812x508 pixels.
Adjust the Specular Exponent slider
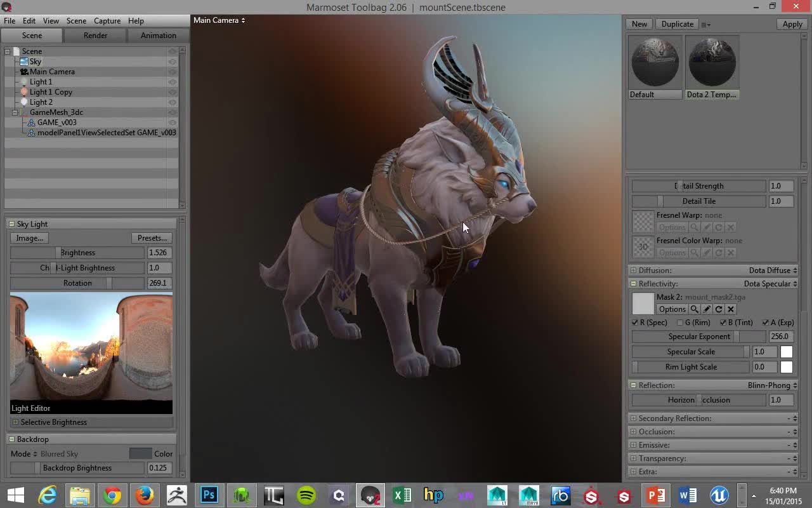[x=699, y=337]
